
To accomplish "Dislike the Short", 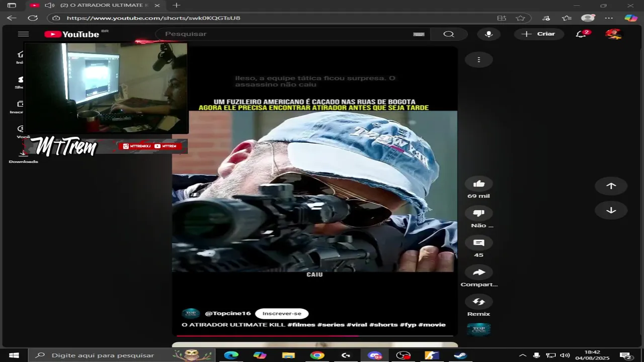I will (x=478, y=213).
